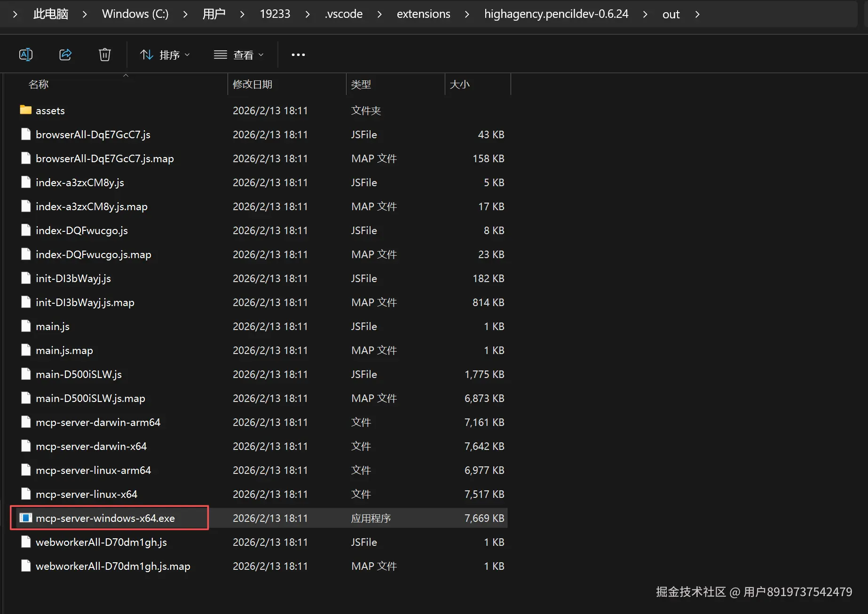The image size is (868, 614).
Task: Expand chevron after 'extensions' breadcrumb
Action: click(467, 14)
